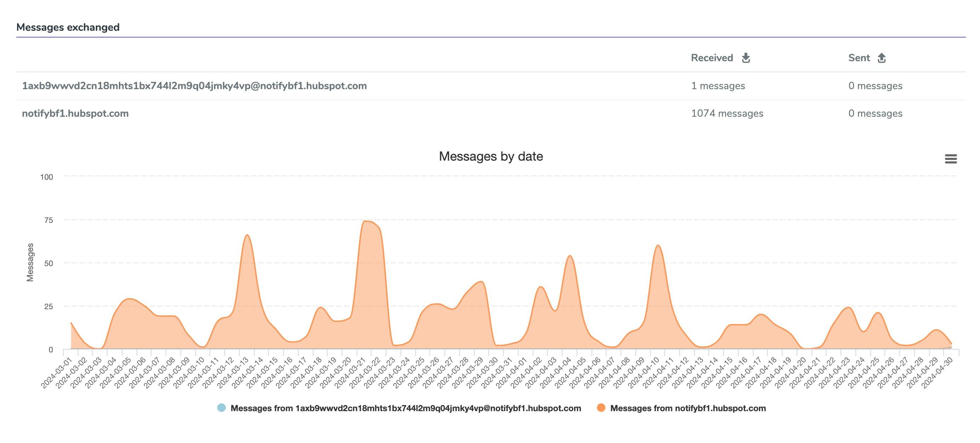Toggle the orange legend marker for notifybf1.hubspot.com
The image size is (980, 443).
(x=601, y=408)
